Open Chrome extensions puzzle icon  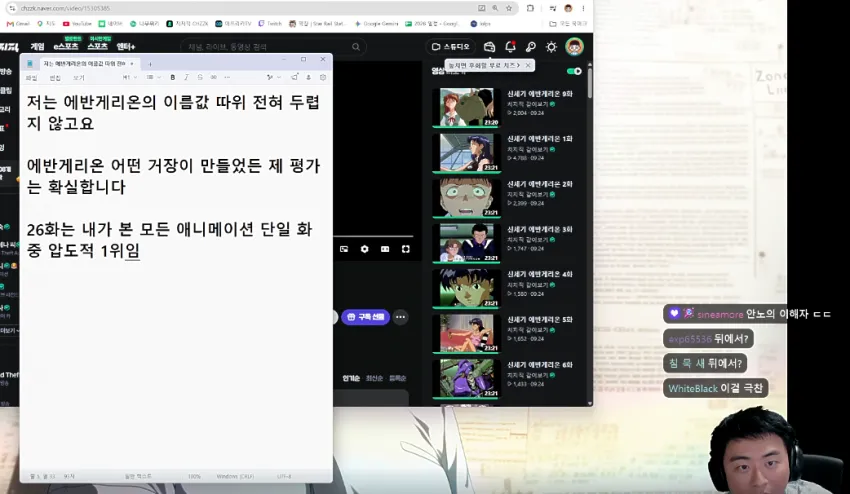pyautogui.click(x=530, y=8)
